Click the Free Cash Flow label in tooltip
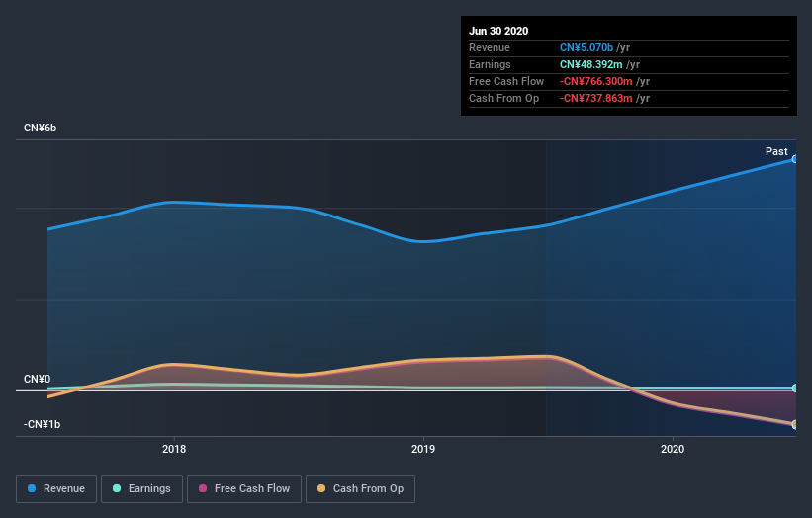The width and height of the screenshot is (812, 518). click(x=506, y=81)
